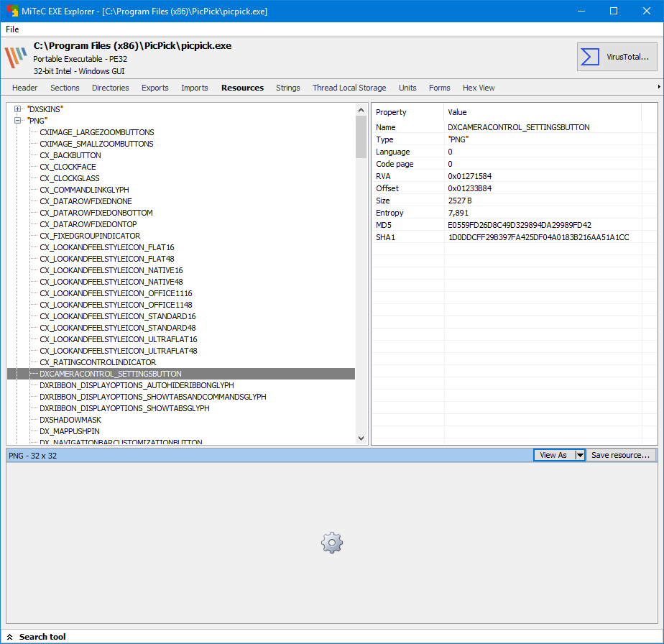Screen dimensions: 664x644
Task: Select CX_LOOKANDFEELSTYLEICON_STANDARD48 resource
Action: coord(118,328)
